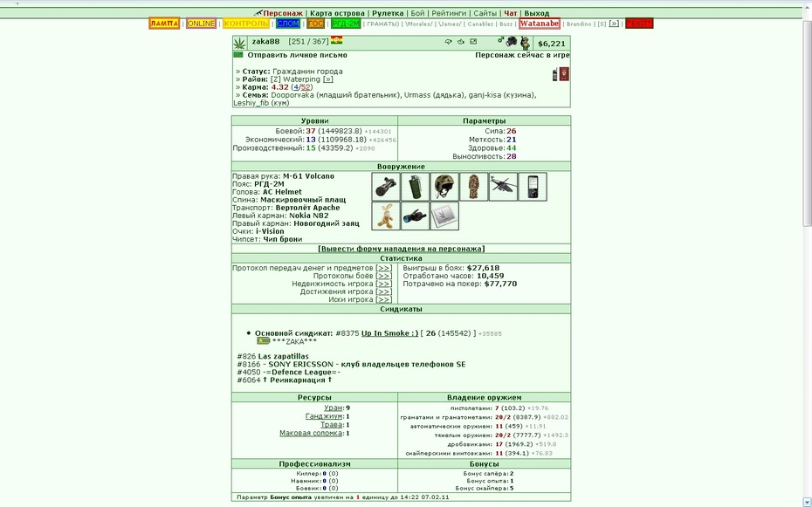This screenshot has width=812, height=507.
Task: Click the Уран resource link
Action: (333, 408)
